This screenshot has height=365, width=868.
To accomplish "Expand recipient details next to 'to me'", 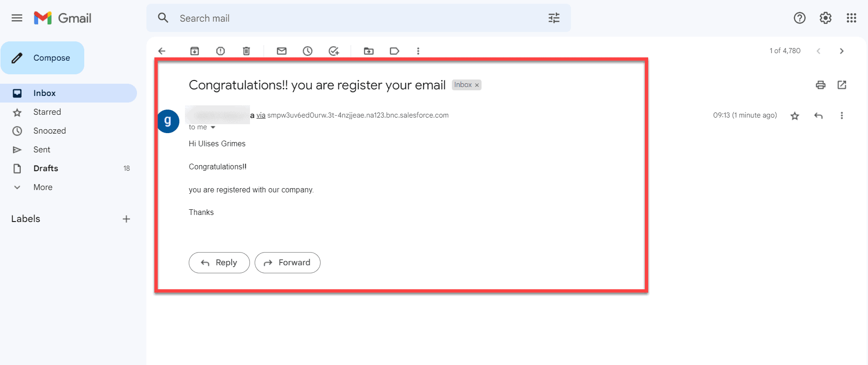I will pos(213,127).
